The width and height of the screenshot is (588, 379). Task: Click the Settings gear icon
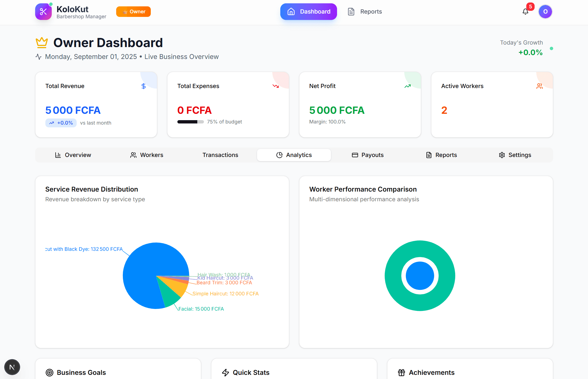tap(502, 155)
